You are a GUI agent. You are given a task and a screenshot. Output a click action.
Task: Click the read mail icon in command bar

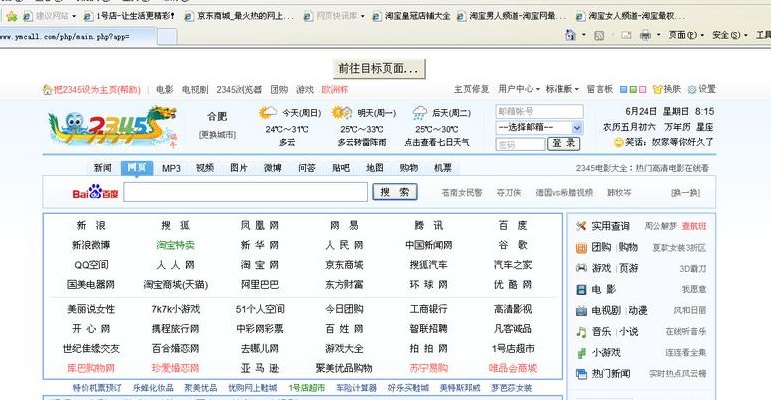point(626,35)
